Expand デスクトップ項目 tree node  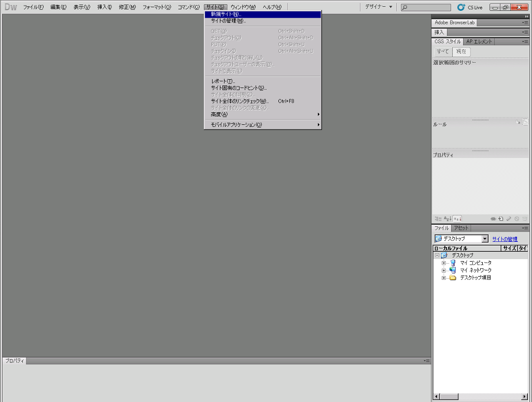(x=443, y=278)
